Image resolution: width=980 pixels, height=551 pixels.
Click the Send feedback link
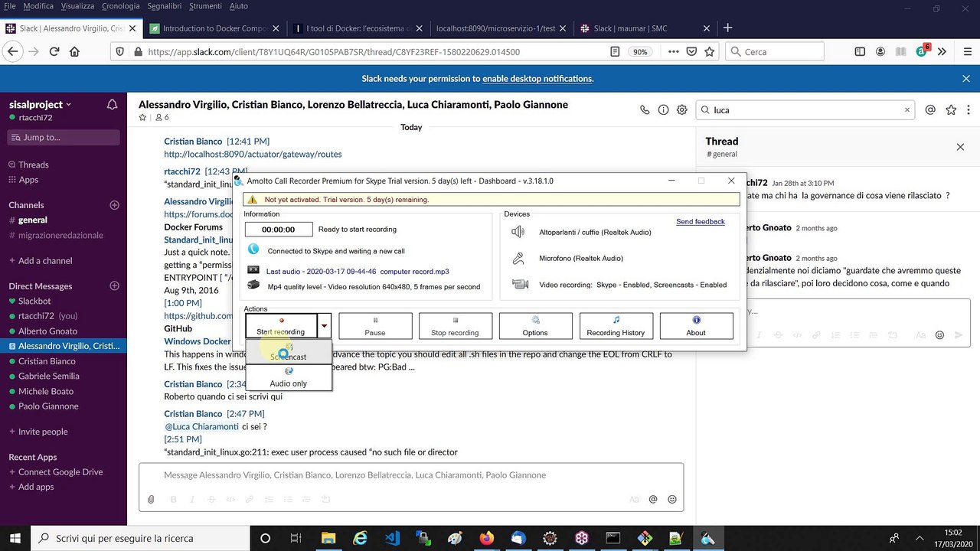[701, 222]
